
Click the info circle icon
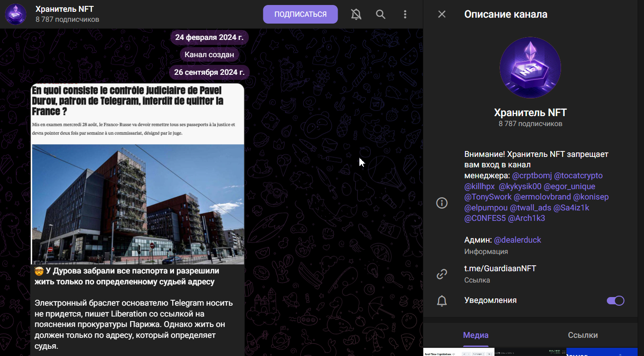pos(442,203)
